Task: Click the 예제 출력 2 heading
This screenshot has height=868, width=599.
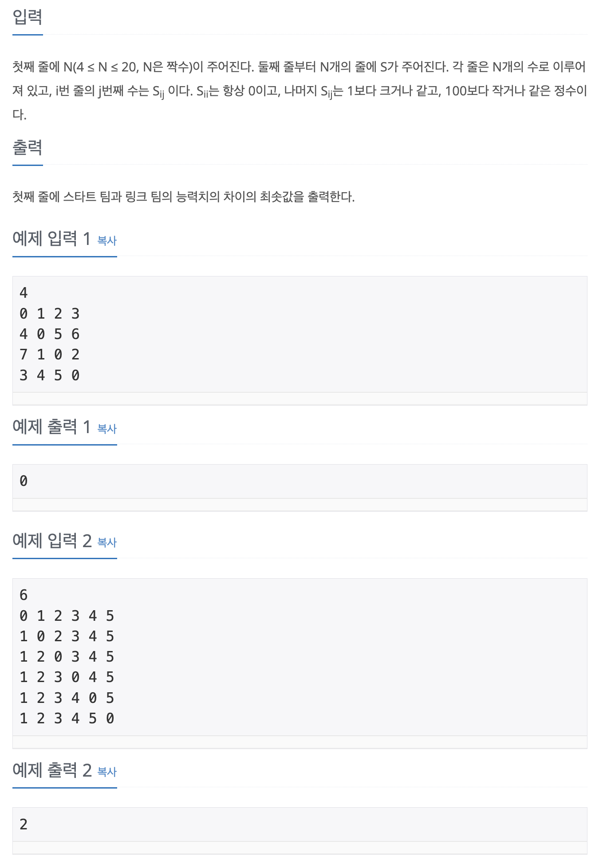Action: [x=52, y=770]
